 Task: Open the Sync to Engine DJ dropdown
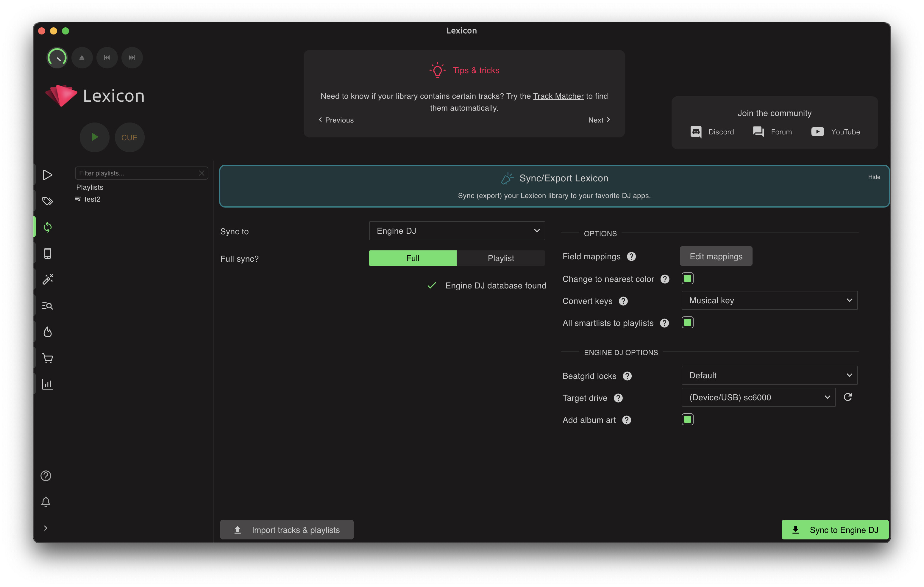click(457, 231)
